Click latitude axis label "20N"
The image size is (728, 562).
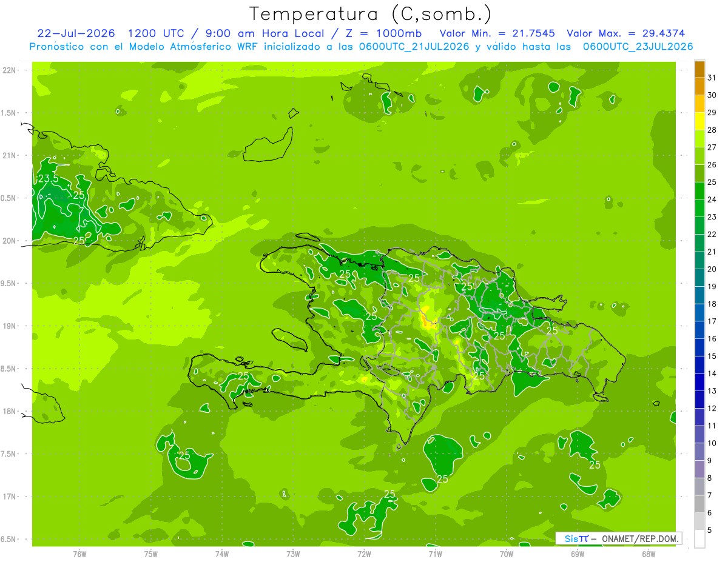pyautogui.click(x=9, y=241)
